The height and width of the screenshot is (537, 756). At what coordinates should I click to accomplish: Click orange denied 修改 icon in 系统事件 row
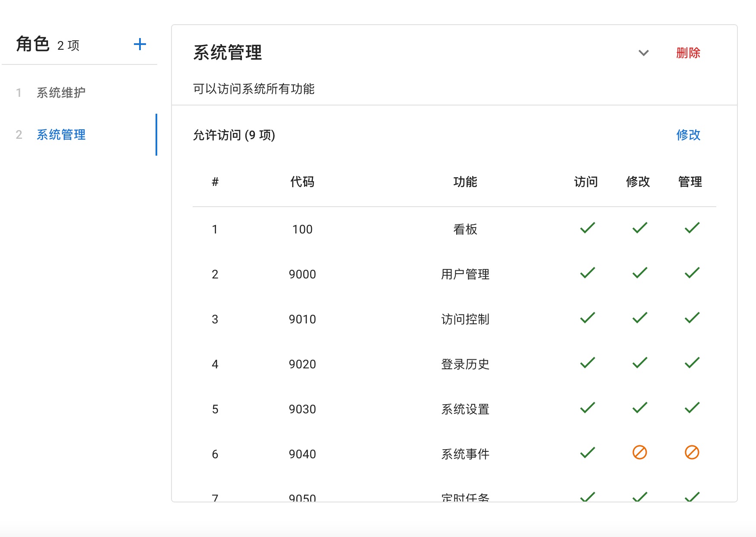click(640, 453)
